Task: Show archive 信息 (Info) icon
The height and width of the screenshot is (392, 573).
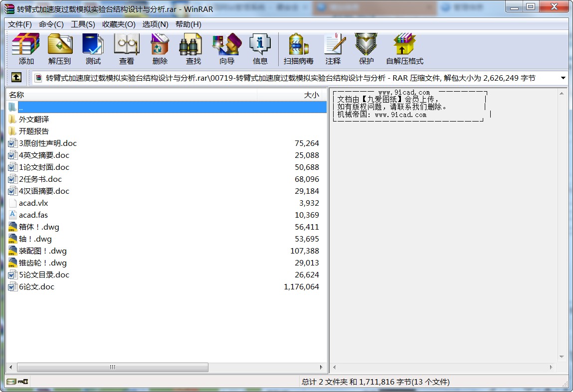Action: pos(260,49)
